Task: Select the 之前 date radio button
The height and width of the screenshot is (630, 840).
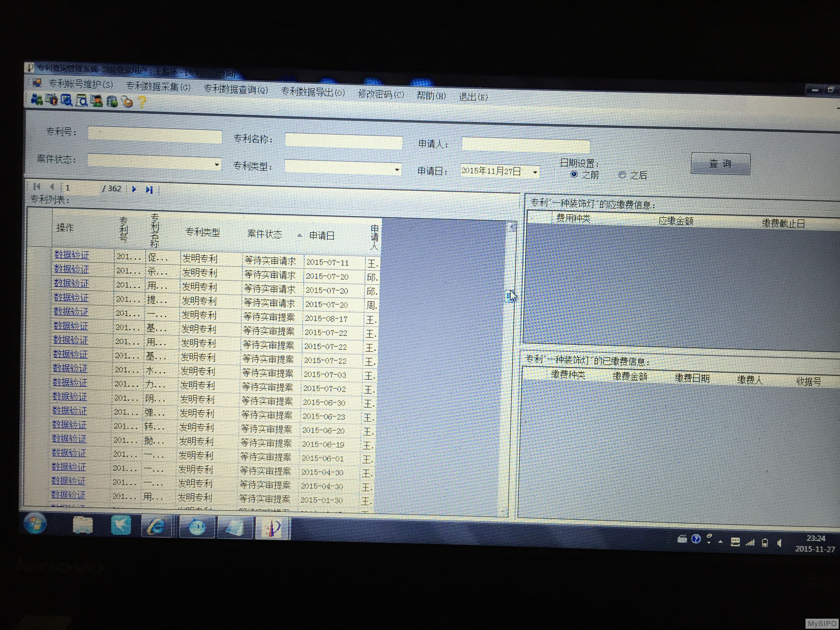Action: [x=574, y=174]
